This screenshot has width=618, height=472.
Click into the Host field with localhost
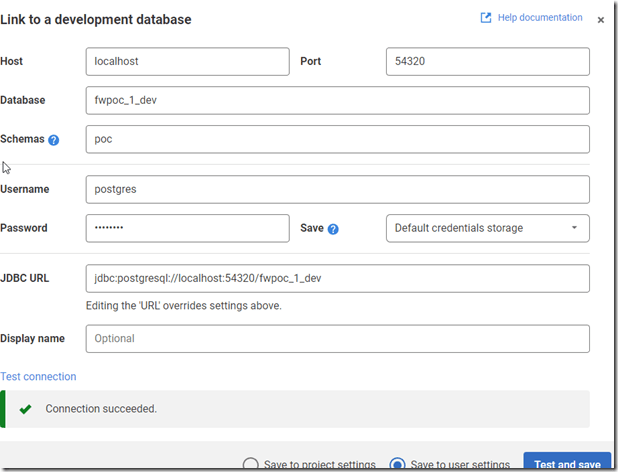point(187,62)
